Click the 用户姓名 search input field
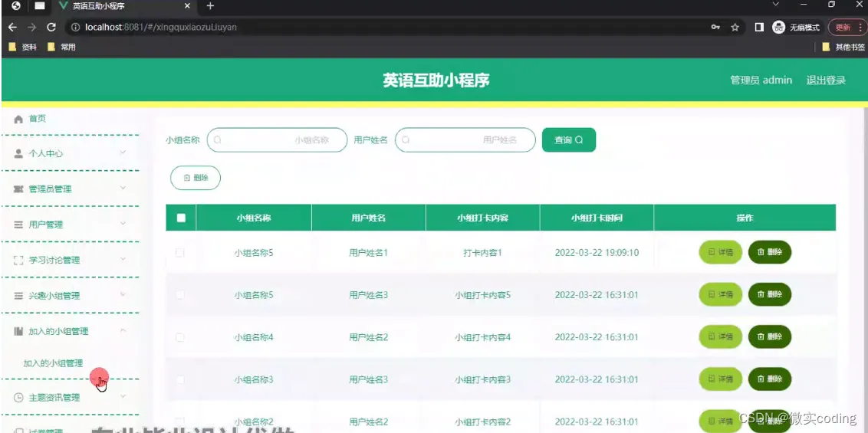This screenshot has height=433, width=868. (465, 140)
